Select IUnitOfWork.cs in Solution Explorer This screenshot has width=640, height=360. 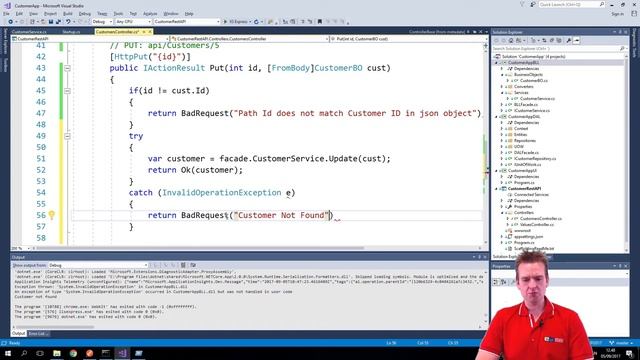pyautogui.click(x=528, y=164)
